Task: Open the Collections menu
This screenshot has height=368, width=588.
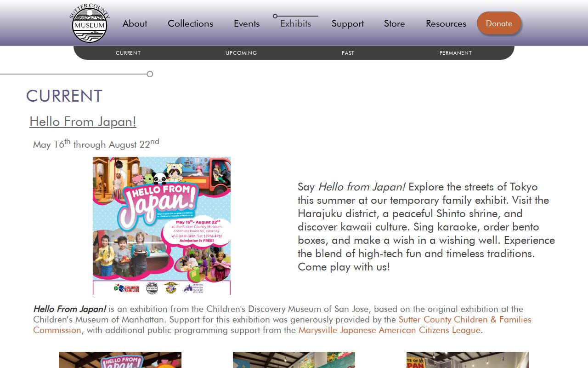Action: (190, 23)
